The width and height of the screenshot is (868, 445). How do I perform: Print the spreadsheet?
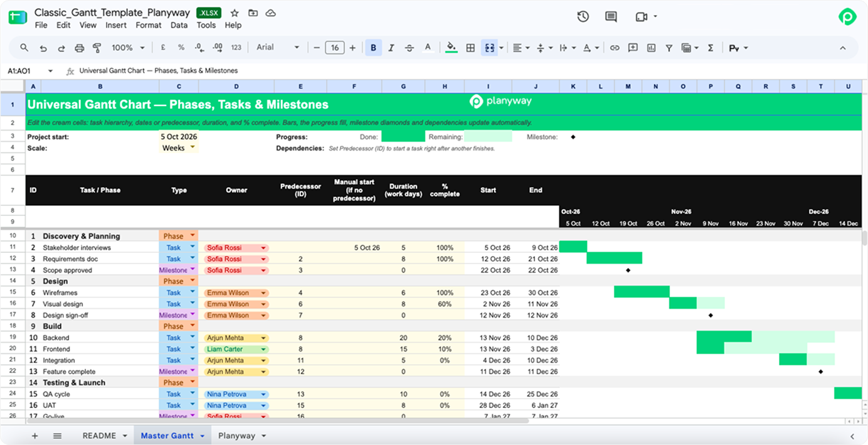80,48
